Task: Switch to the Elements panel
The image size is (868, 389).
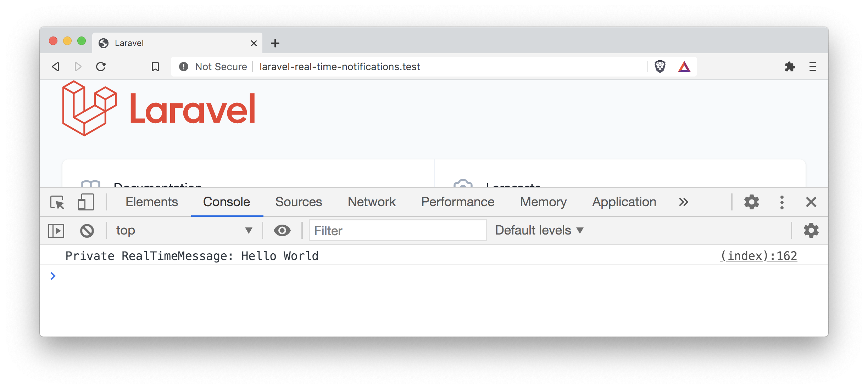Action: 152,202
